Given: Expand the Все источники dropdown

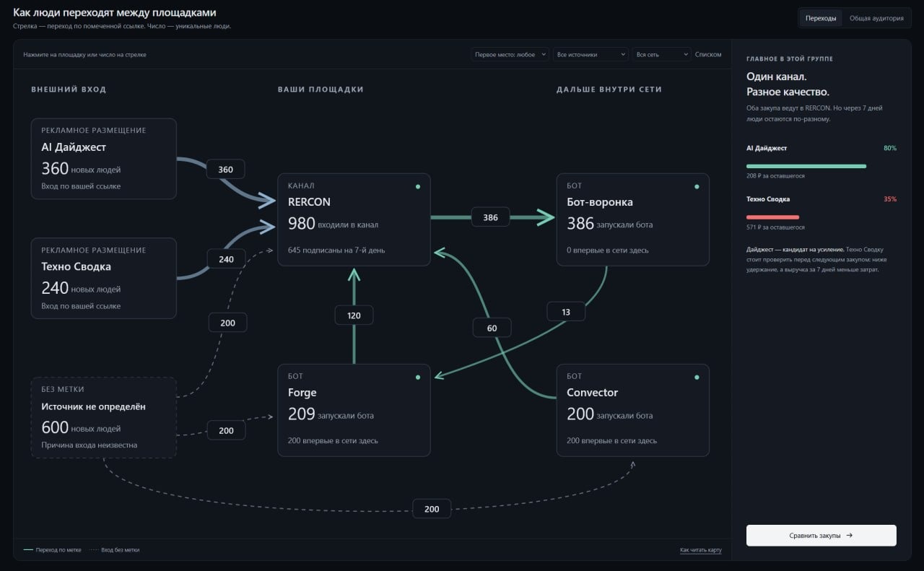Looking at the screenshot, I should pyautogui.click(x=590, y=54).
